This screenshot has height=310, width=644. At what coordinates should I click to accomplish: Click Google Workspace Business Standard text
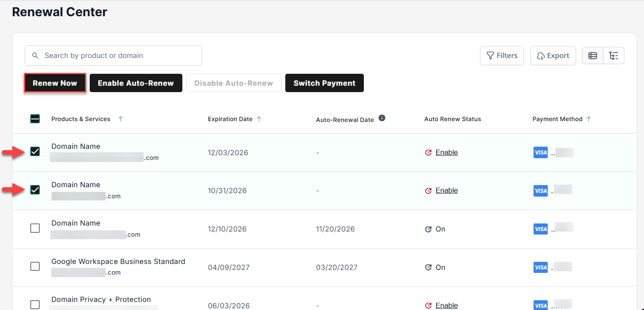(x=118, y=261)
